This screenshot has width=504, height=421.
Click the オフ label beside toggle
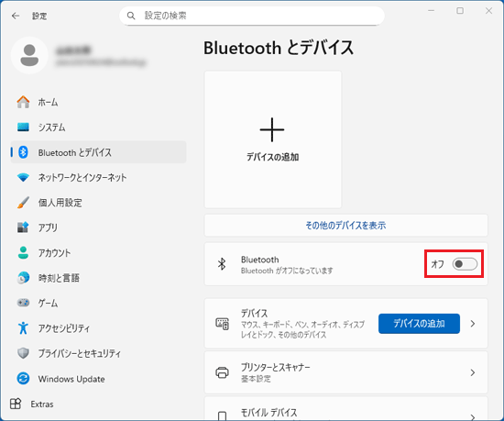point(437,264)
